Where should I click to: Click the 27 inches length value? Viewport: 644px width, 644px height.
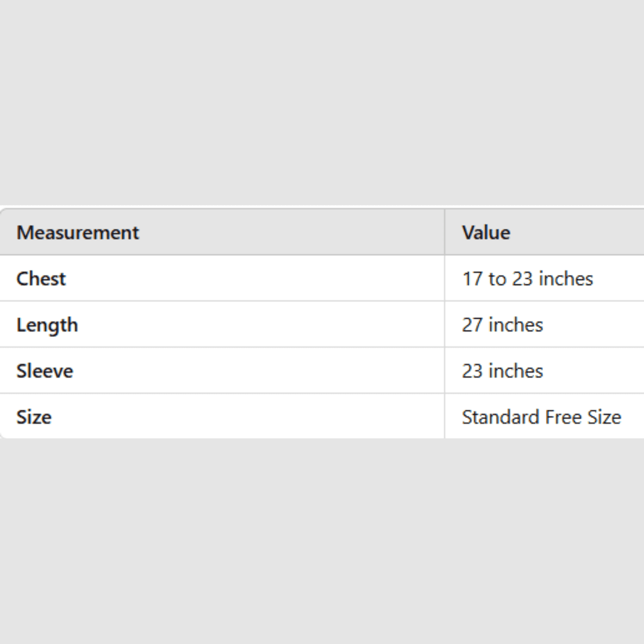pos(502,325)
